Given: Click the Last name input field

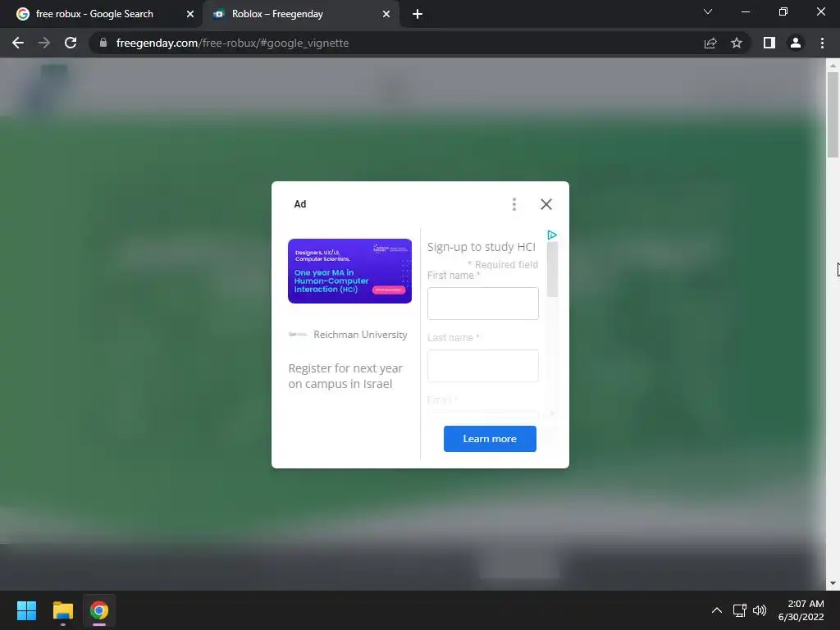Looking at the screenshot, I should tap(482, 366).
